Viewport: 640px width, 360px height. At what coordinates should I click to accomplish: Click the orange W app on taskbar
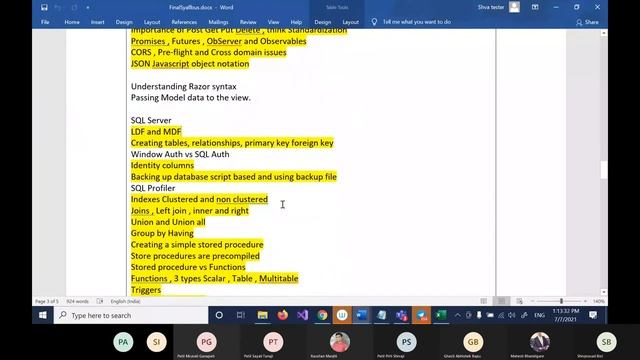[x=342, y=315]
